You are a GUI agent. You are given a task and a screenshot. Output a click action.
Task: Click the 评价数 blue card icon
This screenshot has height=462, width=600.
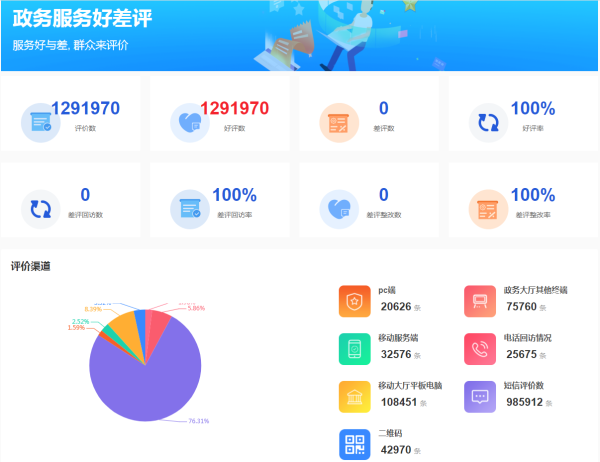click(x=40, y=123)
